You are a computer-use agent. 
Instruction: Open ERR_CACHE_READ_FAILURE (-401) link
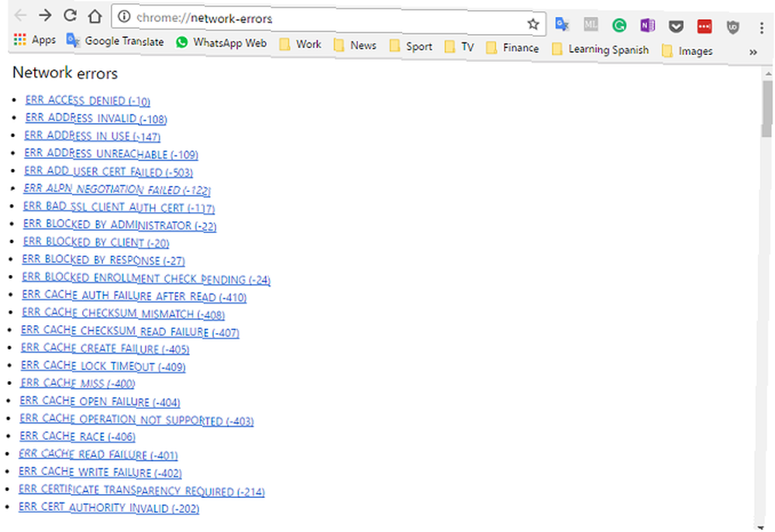click(98, 454)
